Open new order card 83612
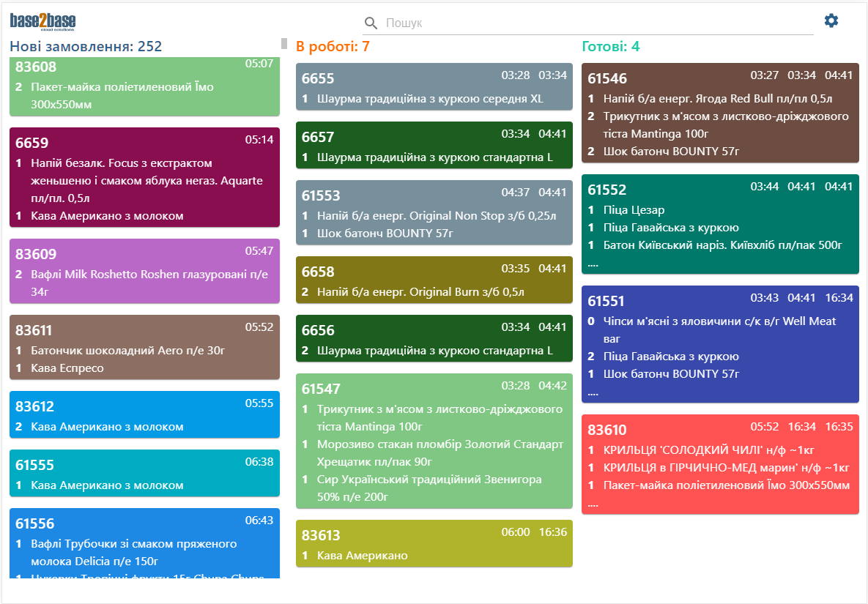Screen dimensions: 868x604 [144, 414]
